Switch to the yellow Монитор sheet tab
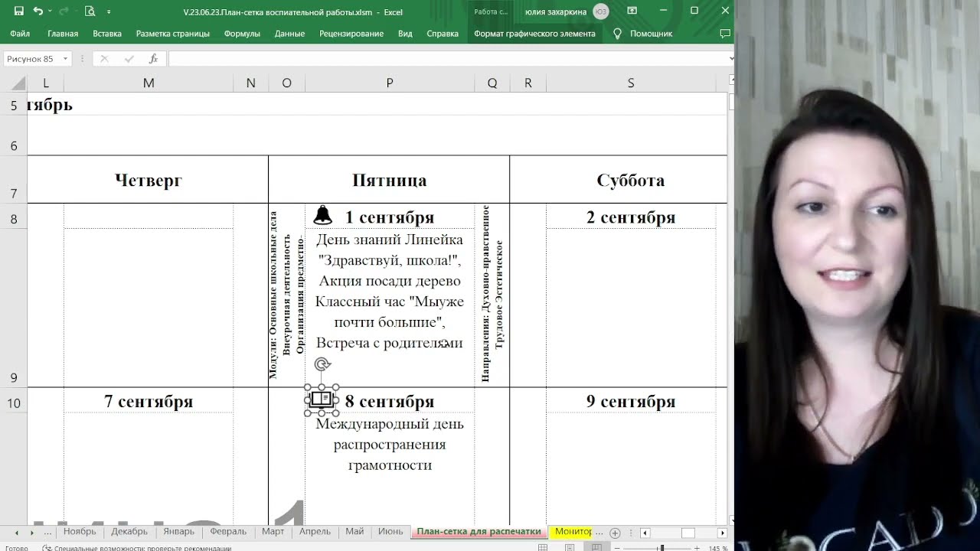The height and width of the screenshot is (551, 980). click(573, 532)
